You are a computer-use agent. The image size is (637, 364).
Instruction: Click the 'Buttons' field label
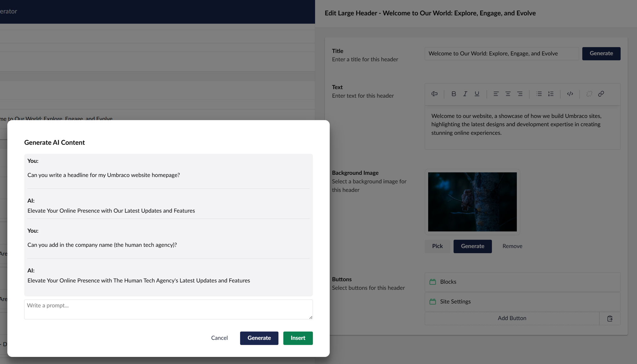point(342,279)
